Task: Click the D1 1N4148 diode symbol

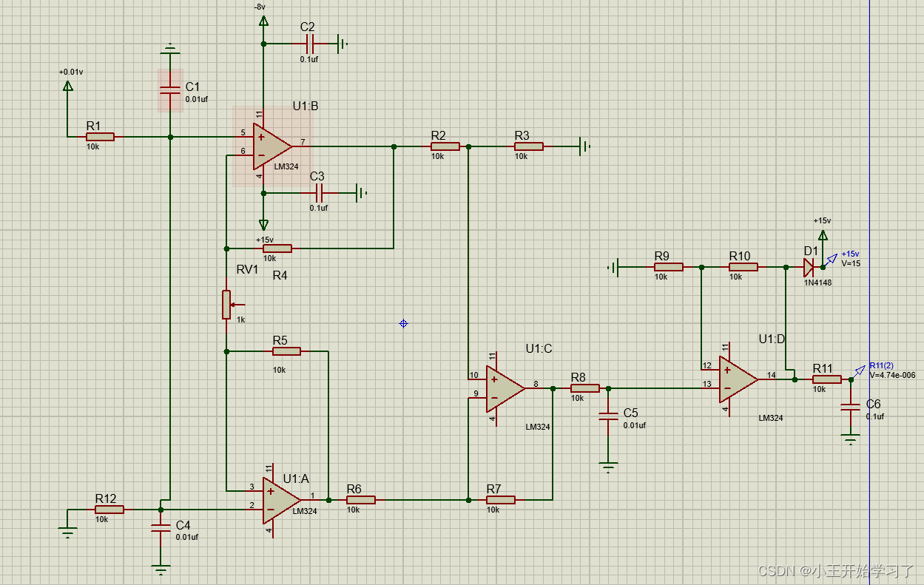Action: coord(809,266)
